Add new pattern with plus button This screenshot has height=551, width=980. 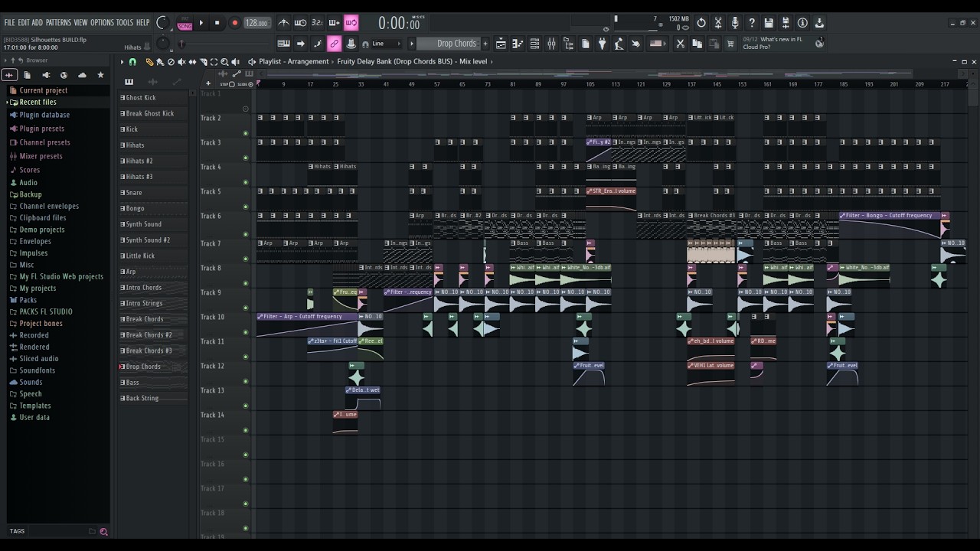pyautogui.click(x=485, y=44)
